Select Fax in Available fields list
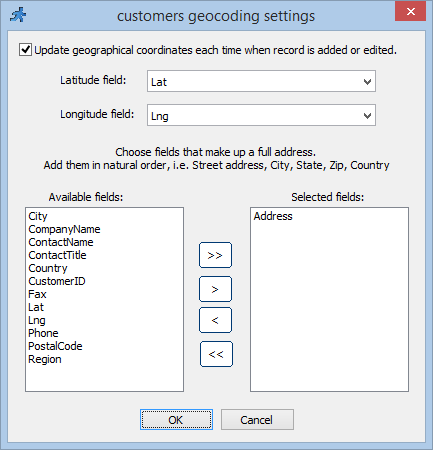 [37, 294]
